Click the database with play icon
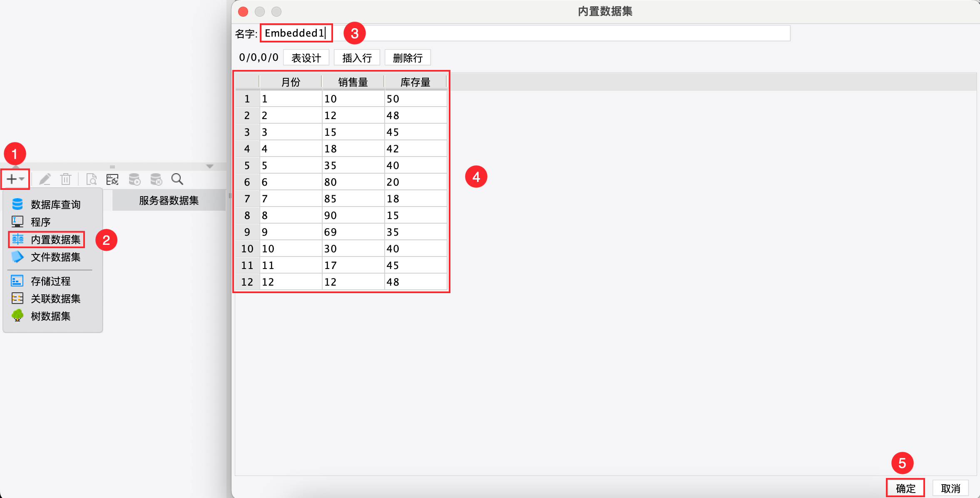 [x=134, y=179]
